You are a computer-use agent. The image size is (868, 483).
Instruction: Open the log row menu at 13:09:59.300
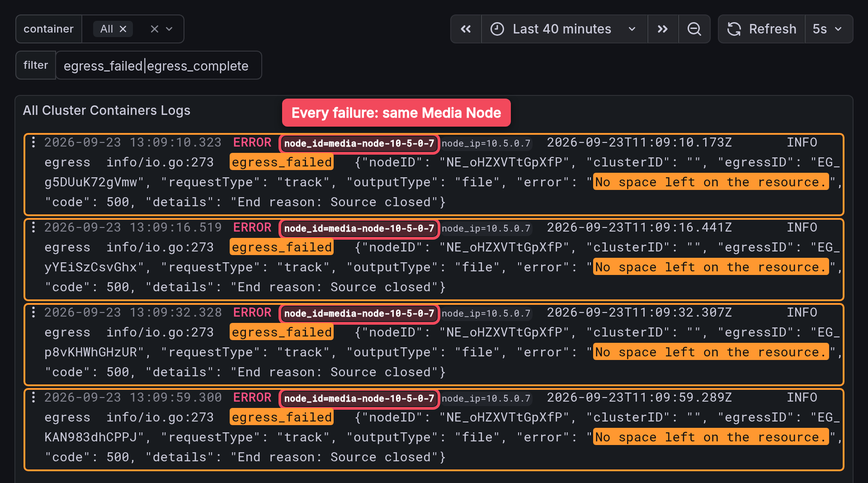33,398
